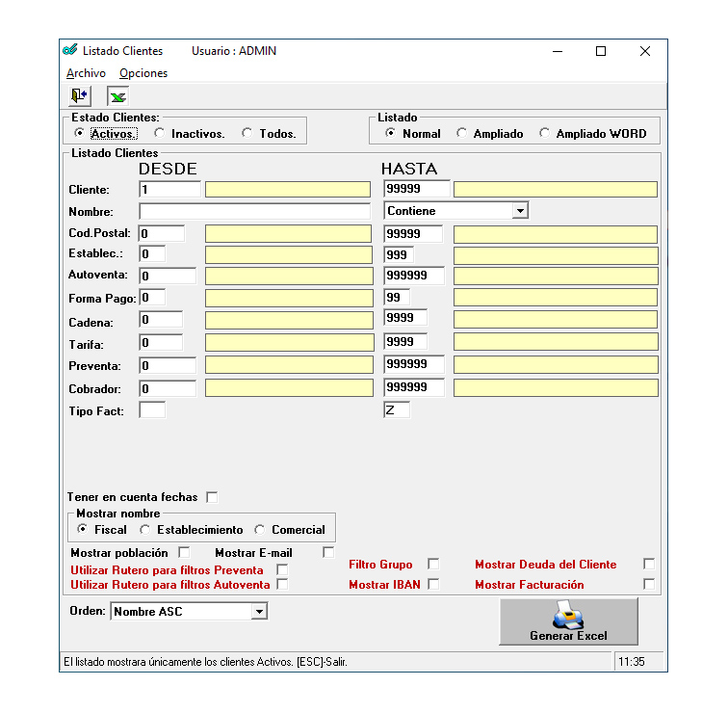Click Cadena desde field

161,320
